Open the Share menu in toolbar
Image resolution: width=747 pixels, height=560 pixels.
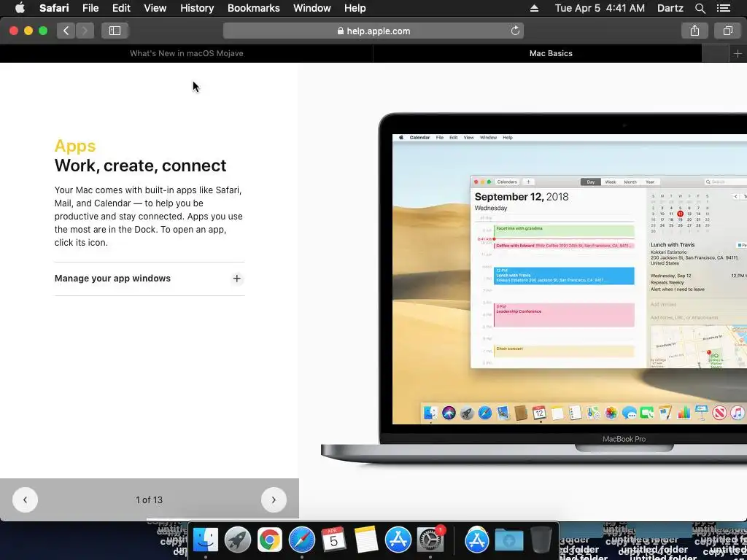[x=694, y=31]
